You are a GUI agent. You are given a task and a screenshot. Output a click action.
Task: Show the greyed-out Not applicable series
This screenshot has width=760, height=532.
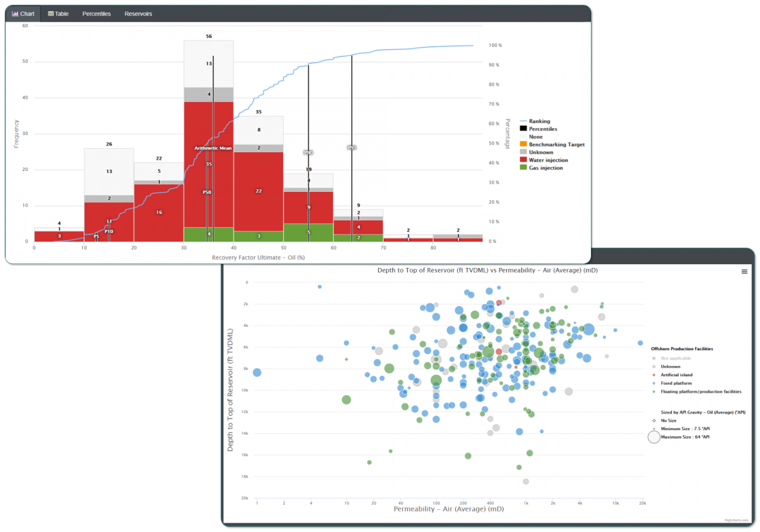[x=674, y=358]
